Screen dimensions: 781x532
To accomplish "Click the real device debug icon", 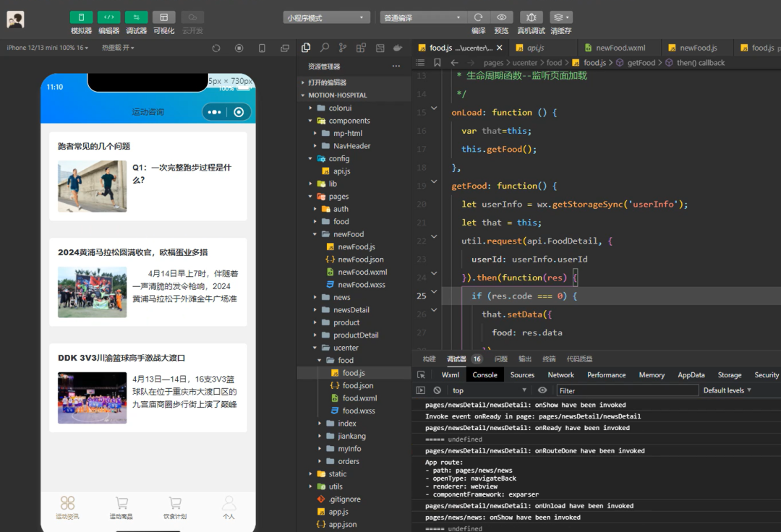I will [x=531, y=17].
